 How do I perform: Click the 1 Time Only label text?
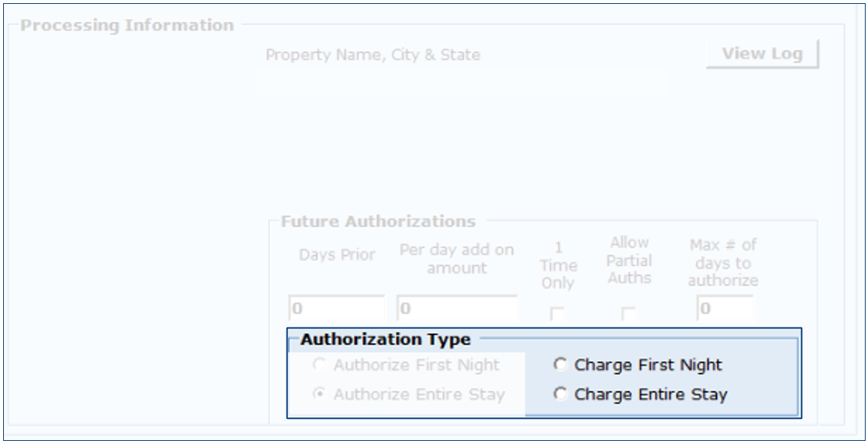click(557, 265)
